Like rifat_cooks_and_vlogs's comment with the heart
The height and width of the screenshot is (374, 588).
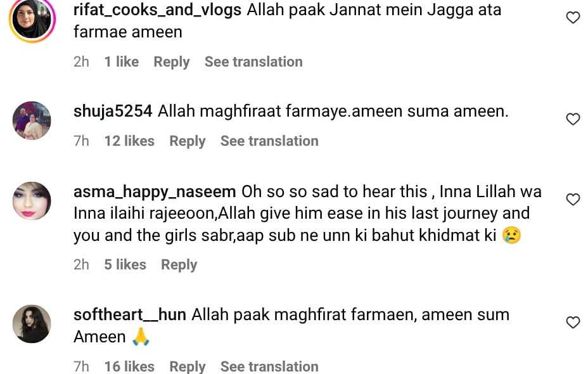573,17
